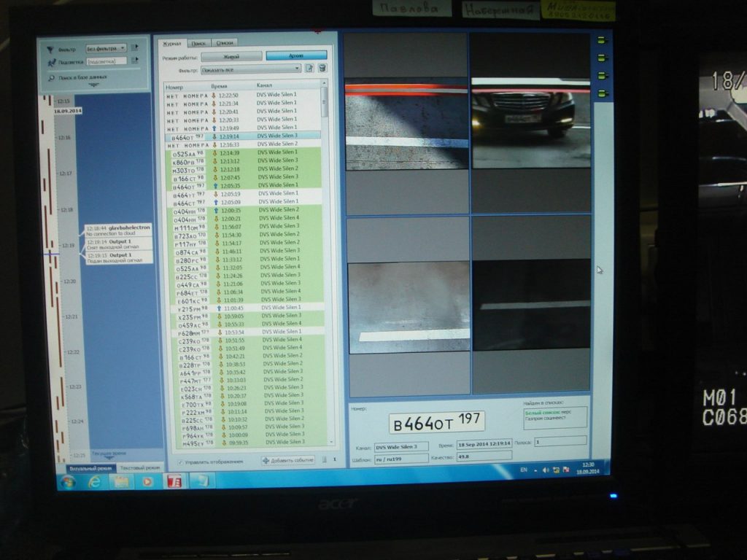This screenshot has height=560, width=747.
Task: Open the filter edit icon in the journal
Action: (x=309, y=68)
